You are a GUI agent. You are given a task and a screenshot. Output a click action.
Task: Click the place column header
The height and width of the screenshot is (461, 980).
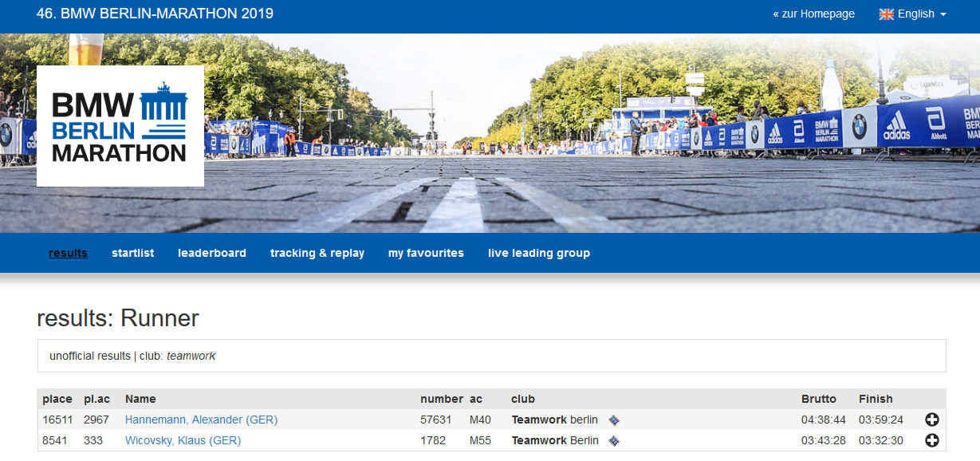[x=57, y=399]
